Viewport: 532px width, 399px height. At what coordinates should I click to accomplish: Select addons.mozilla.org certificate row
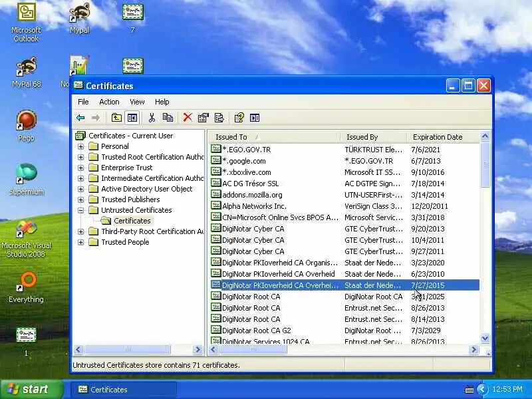point(344,195)
